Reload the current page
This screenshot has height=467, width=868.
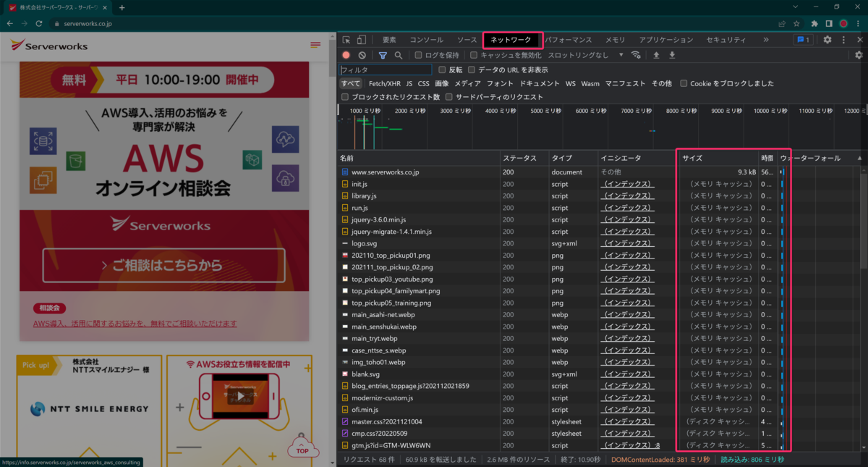(x=39, y=23)
